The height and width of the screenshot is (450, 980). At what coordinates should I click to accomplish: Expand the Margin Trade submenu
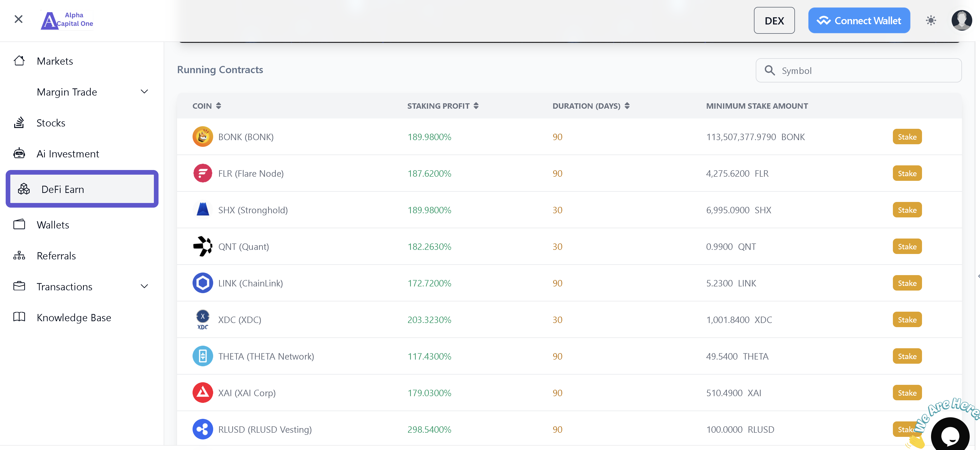144,92
